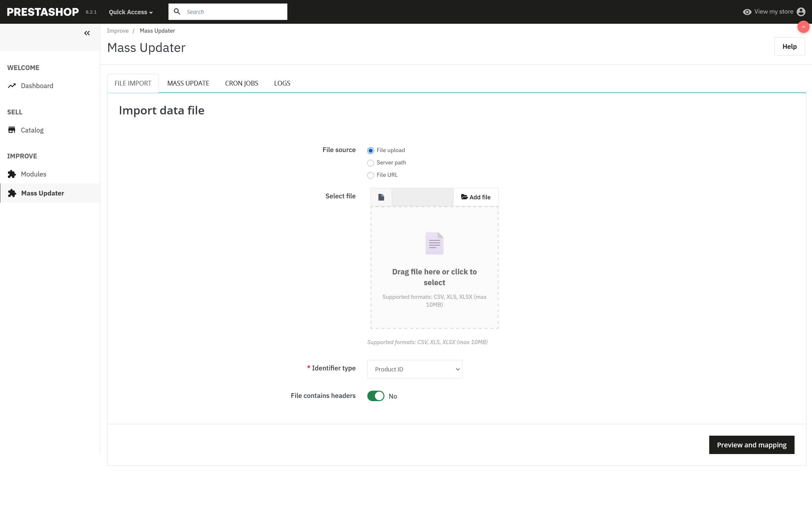Click the search magnifier icon
812x506 pixels.
pos(177,11)
